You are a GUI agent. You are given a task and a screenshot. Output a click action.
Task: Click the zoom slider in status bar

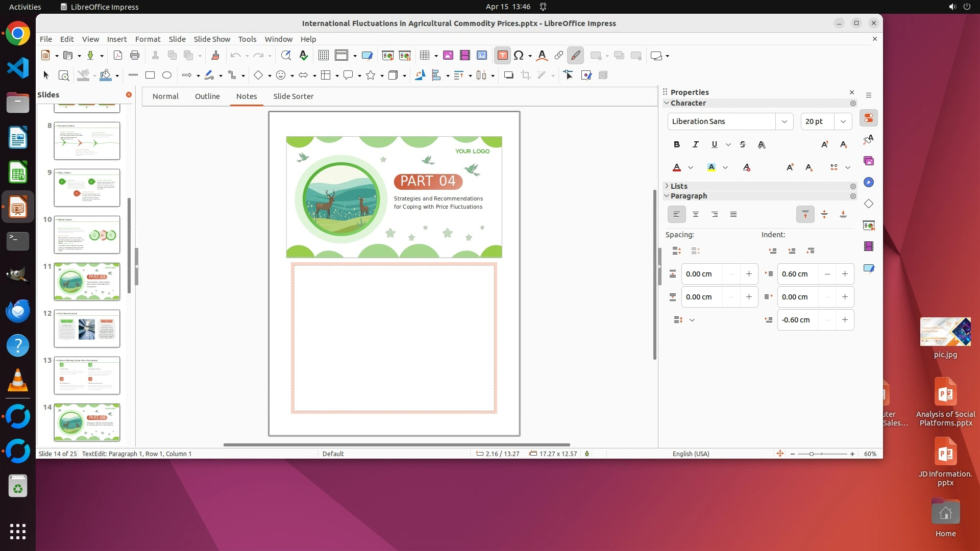822,454
